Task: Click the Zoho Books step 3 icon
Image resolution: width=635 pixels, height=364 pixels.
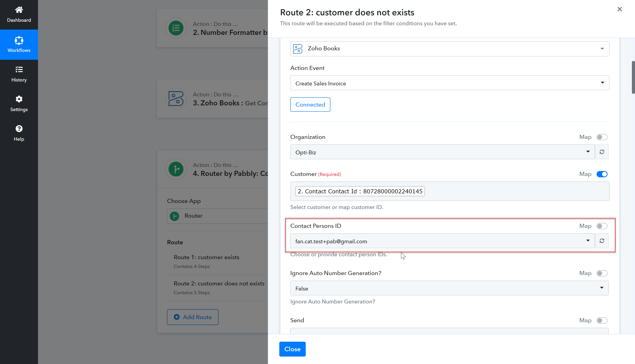Action: coord(176,99)
